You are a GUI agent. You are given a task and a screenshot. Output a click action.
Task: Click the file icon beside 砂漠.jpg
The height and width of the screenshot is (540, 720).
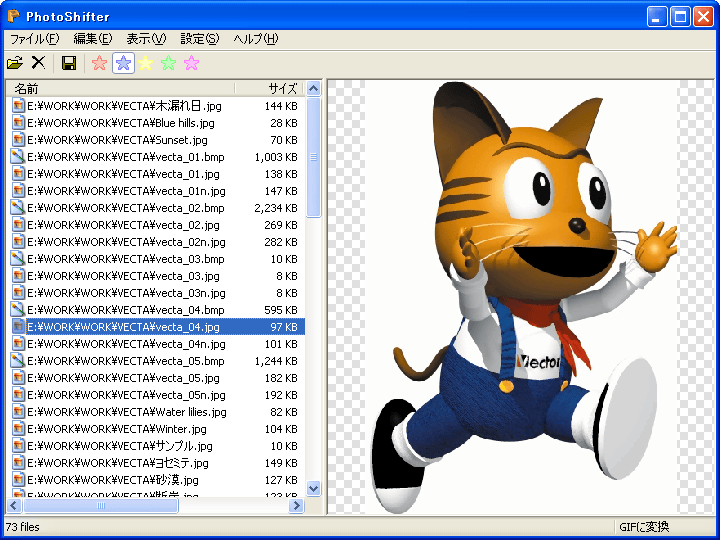pos(18,479)
